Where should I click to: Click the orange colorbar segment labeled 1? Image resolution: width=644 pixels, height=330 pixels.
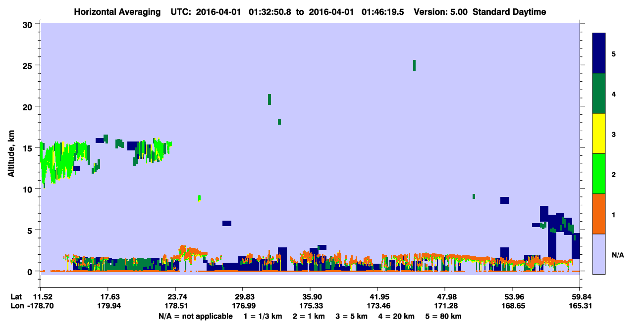[599, 214]
